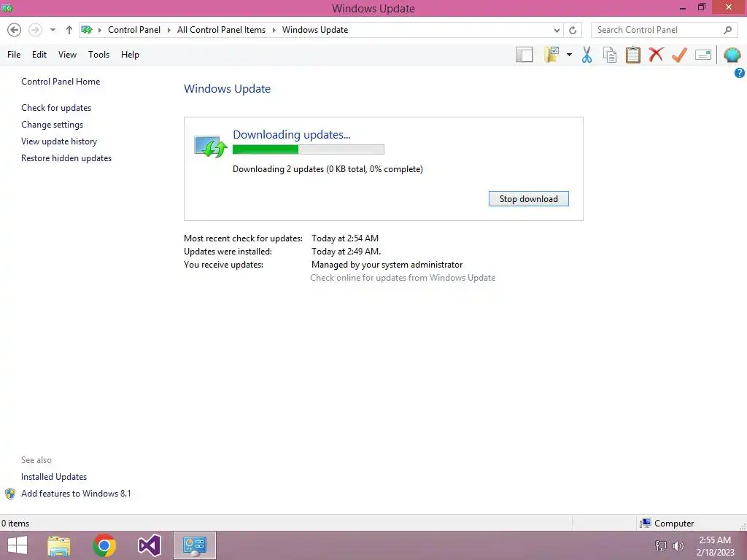Click the Forward arrow navigation button
The width and height of the screenshot is (747, 560).
click(35, 30)
